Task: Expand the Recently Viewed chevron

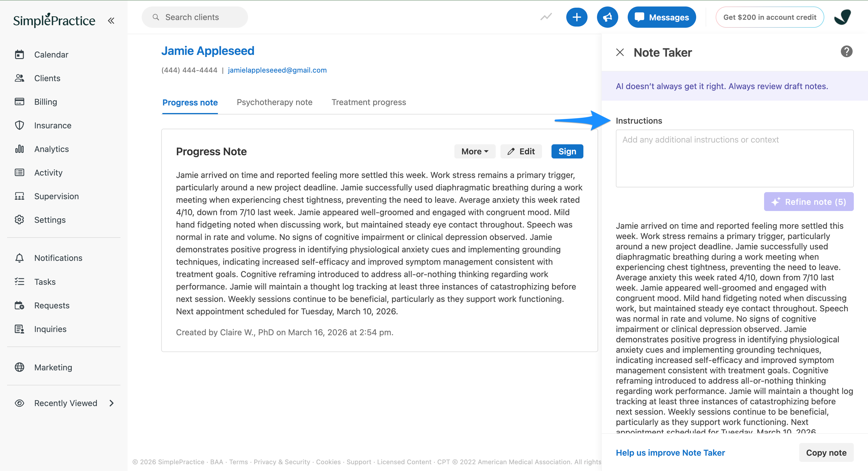Action: (112, 403)
